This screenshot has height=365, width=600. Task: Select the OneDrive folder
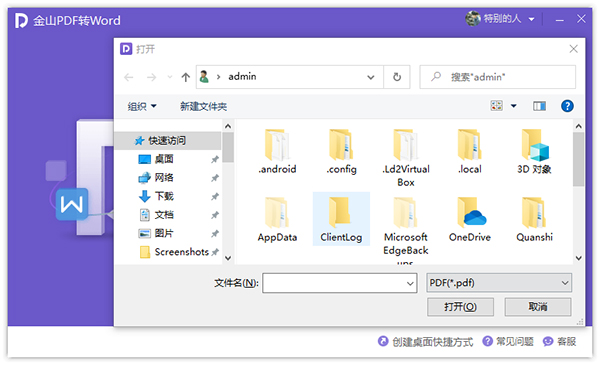coord(470,220)
